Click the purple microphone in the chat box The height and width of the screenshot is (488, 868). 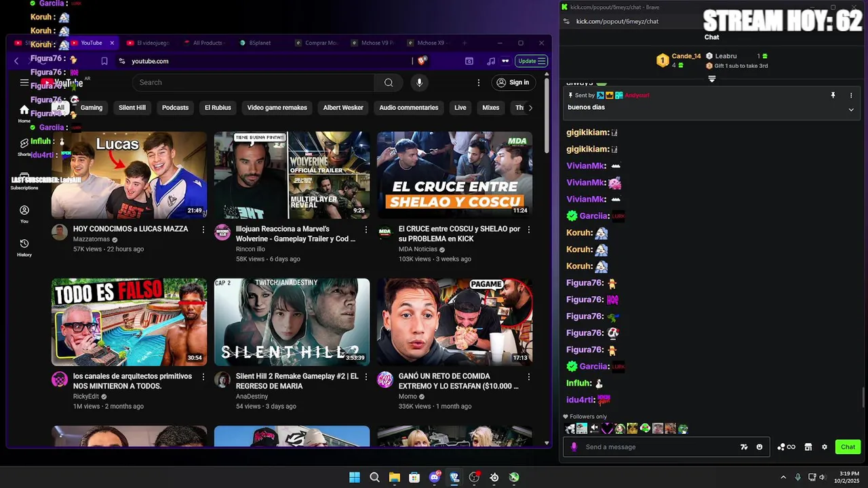tap(574, 447)
